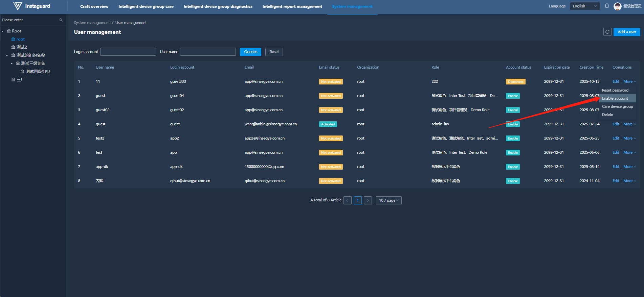Screen dimensions: 644x297
Task: Click the user avatar in top bar
Action: [617, 6]
